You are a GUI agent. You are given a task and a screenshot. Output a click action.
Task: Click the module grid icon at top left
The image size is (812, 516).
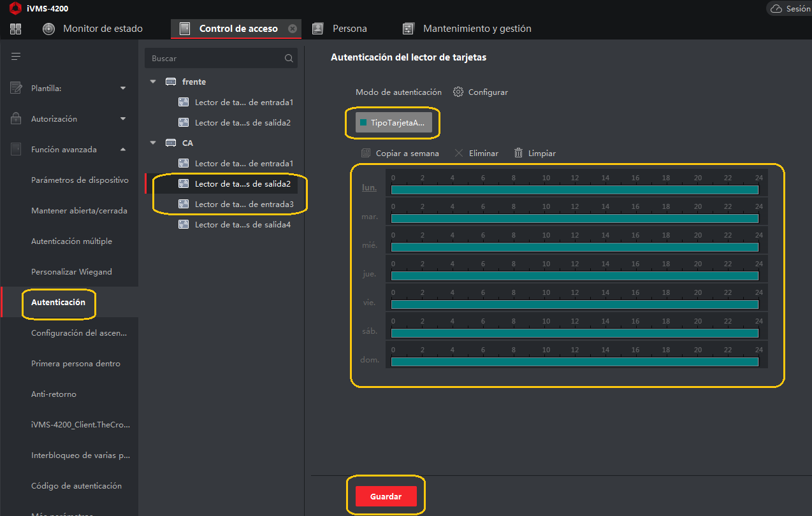[15, 29]
